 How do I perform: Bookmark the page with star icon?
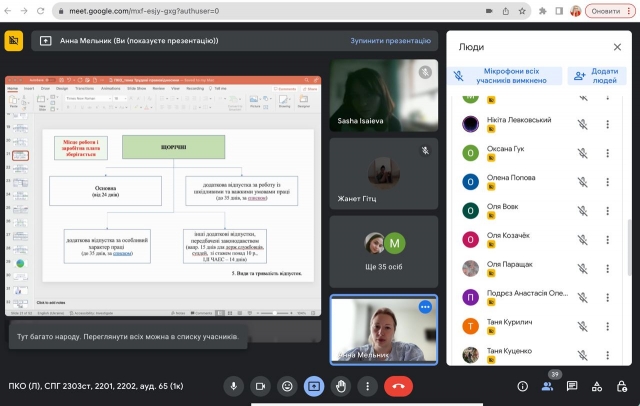[522, 11]
